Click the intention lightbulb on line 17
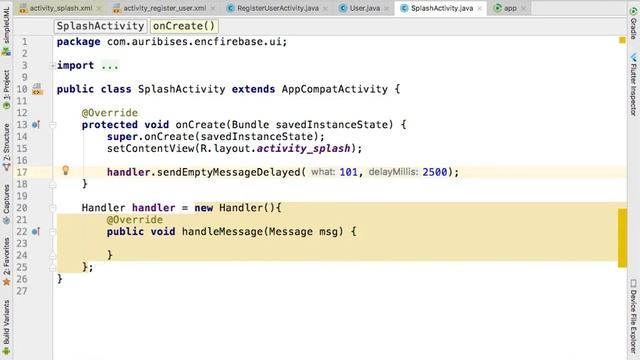The width and height of the screenshot is (640, 360). tap(65, 171)
